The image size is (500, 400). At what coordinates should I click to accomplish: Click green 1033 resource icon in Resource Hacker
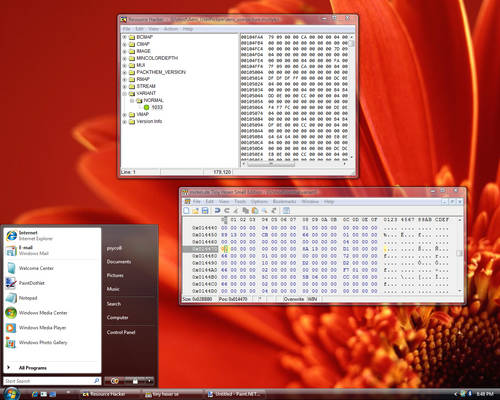[146, 107]
